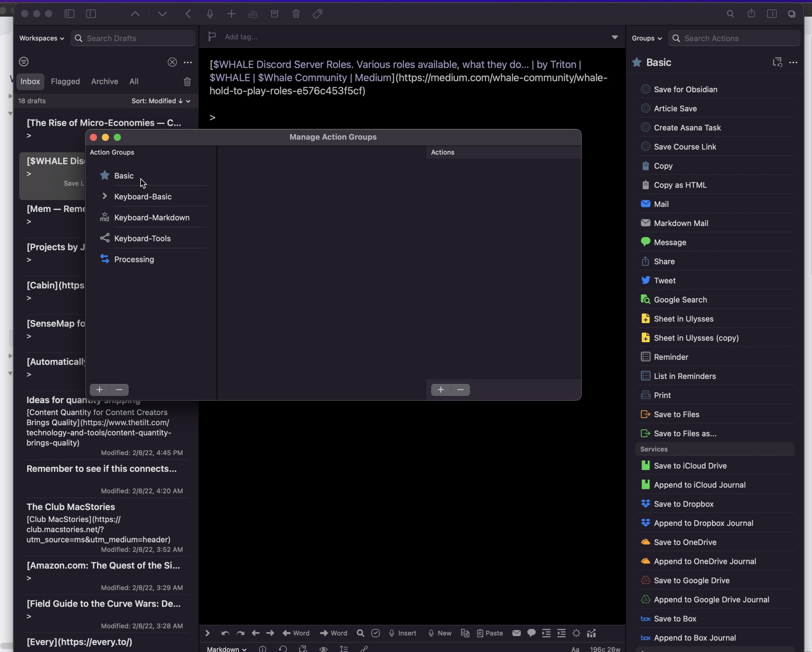This screenshot has width=812, height=652.
Task: Focus the Search Actions field
Action: click(x=734, y=39)
